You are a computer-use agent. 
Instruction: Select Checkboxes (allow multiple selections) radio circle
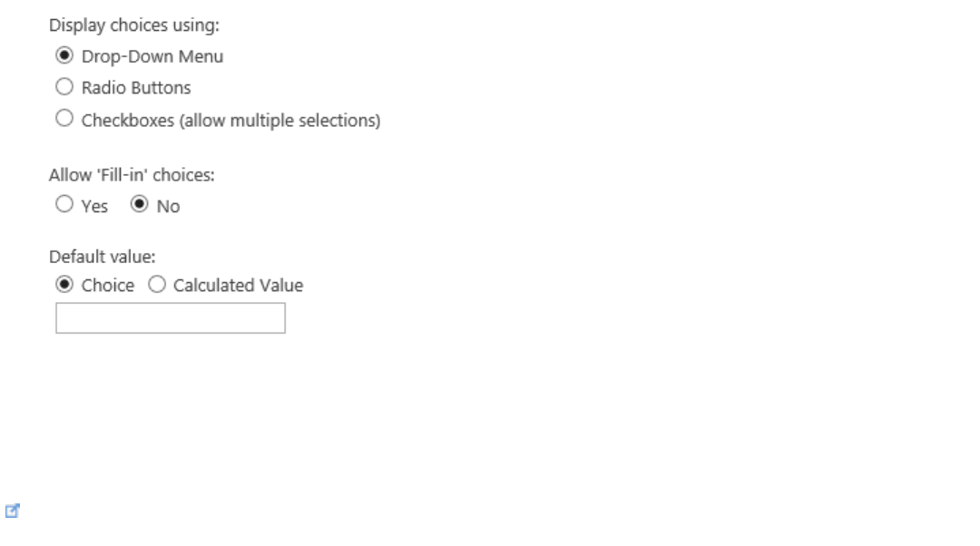click(x=64, y=119)
